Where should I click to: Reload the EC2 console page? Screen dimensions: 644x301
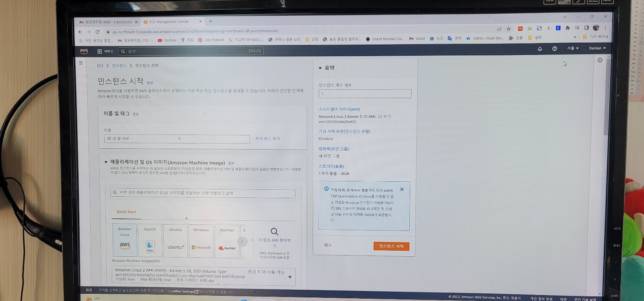pos(97,32)
